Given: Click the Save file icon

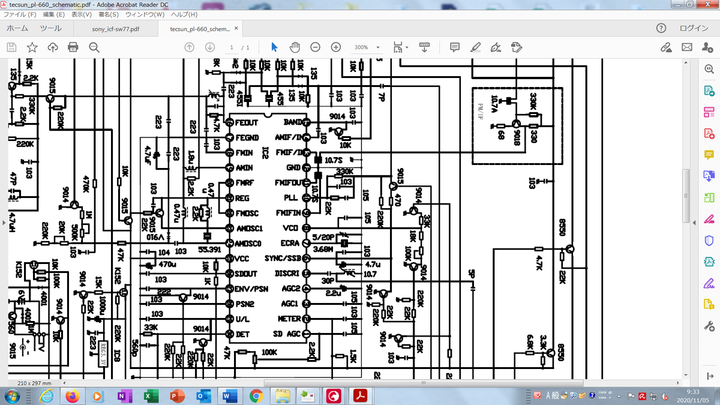Looking at the screenshot, I should [10, 47].
